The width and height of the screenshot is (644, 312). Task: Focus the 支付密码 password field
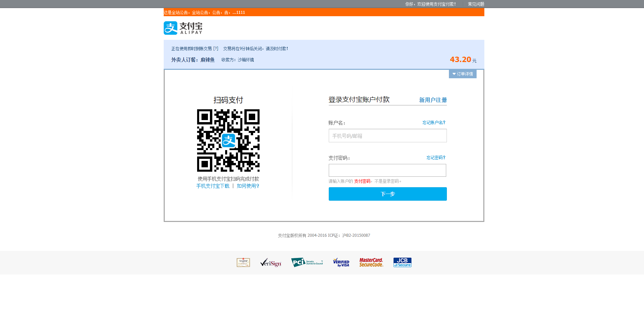[x=387, y=170]
